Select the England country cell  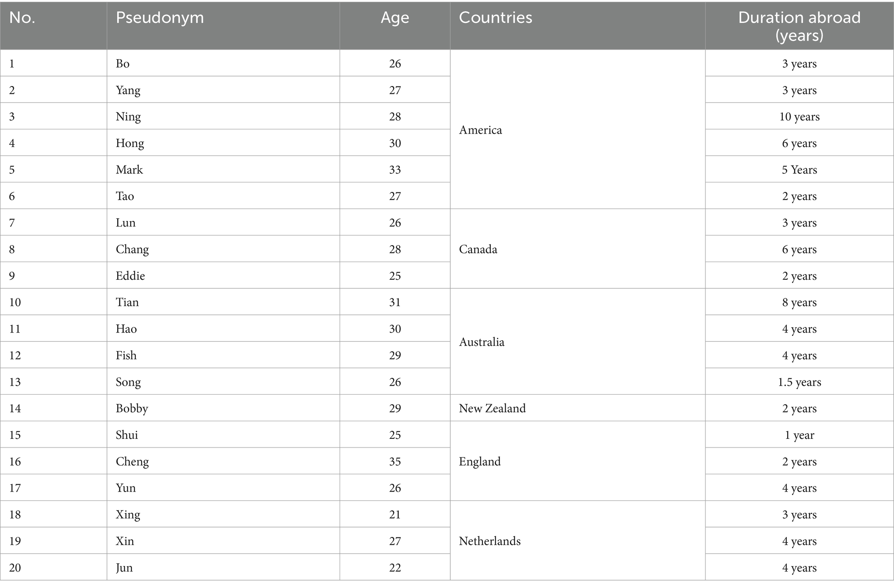tap(577, 461)
